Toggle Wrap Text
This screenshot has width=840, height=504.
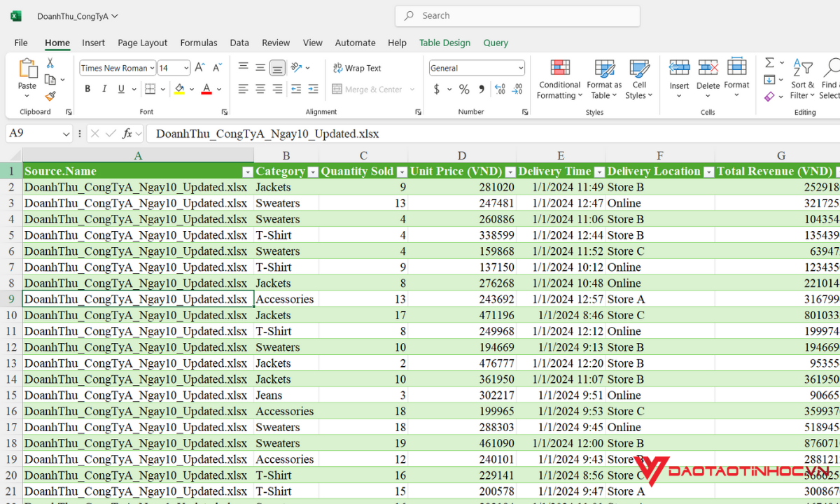point(356,68)
